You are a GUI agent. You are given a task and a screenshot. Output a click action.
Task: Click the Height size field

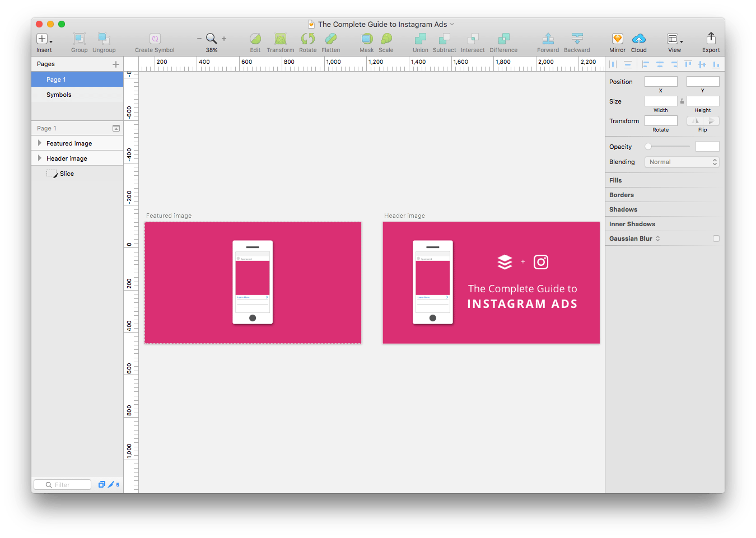pos(703,101)
